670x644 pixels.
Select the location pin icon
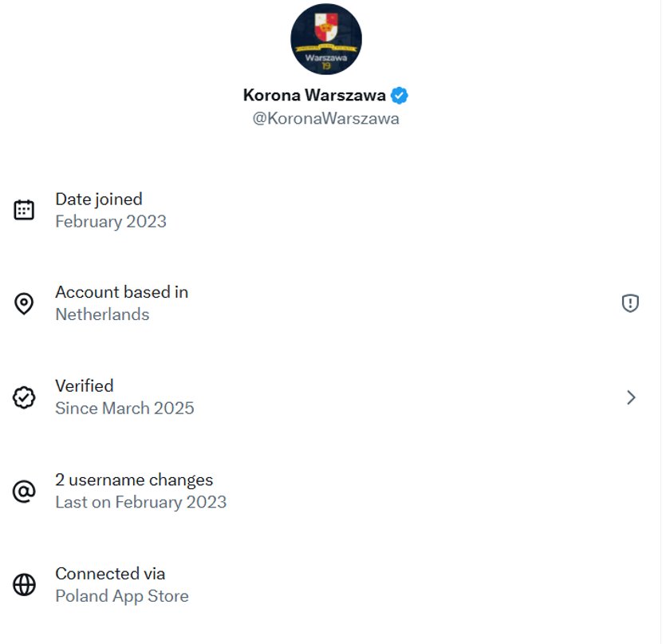[x=25, y=303]
